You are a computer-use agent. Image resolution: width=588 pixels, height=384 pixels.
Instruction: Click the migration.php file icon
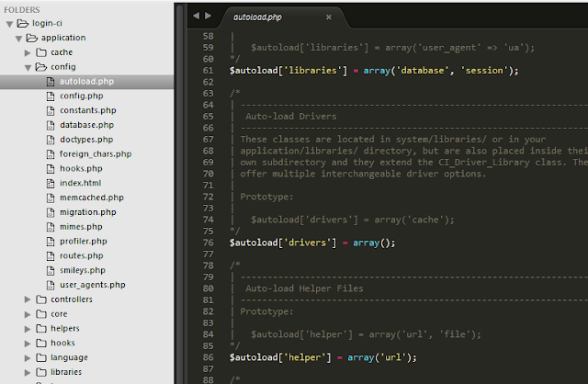[x=51, y=212]
